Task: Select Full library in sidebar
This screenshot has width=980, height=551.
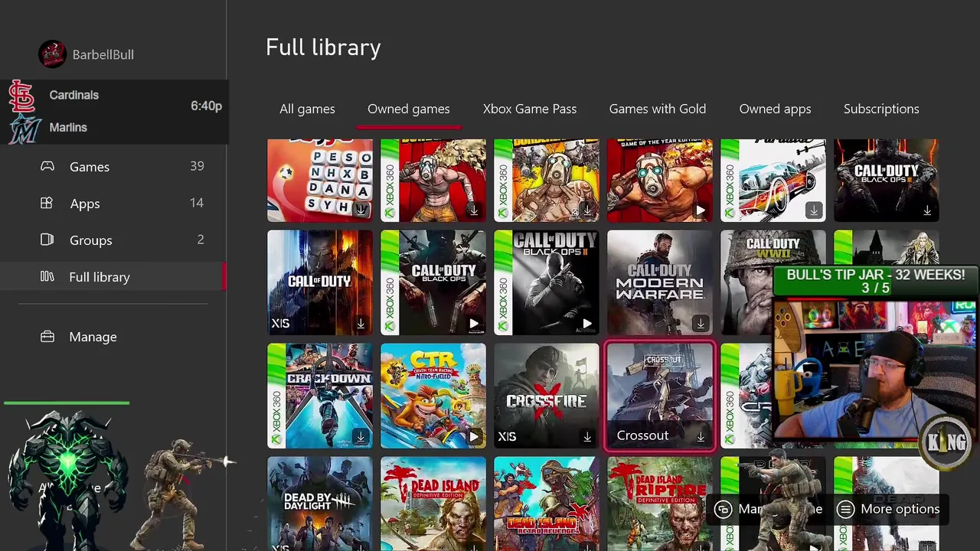Action: (113, 276)
